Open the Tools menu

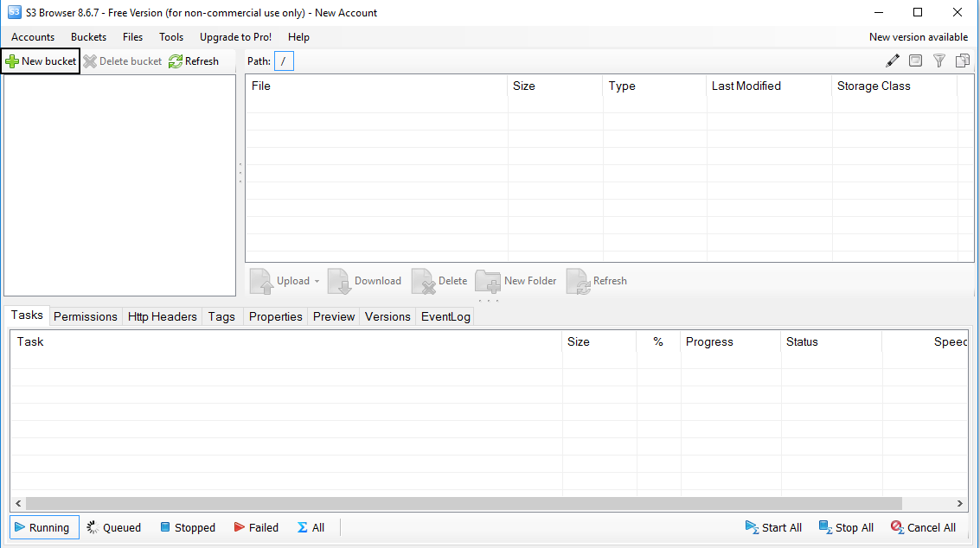(171, 37)
